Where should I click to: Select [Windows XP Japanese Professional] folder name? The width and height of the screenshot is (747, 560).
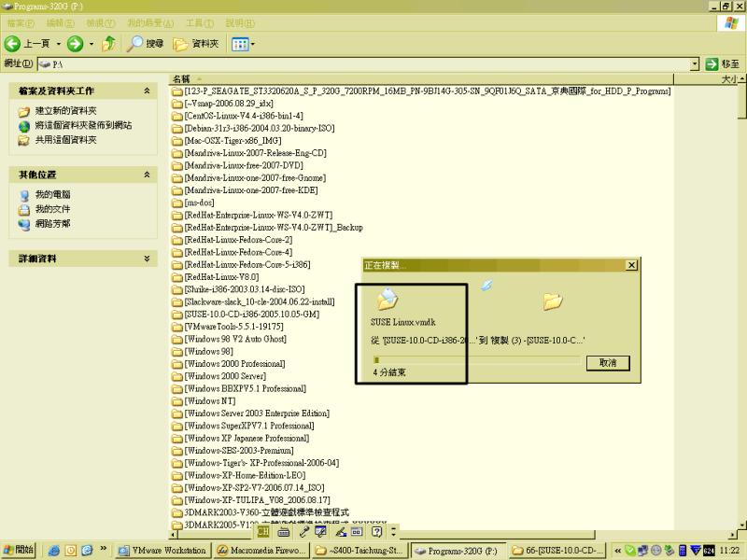click(247, 438)
